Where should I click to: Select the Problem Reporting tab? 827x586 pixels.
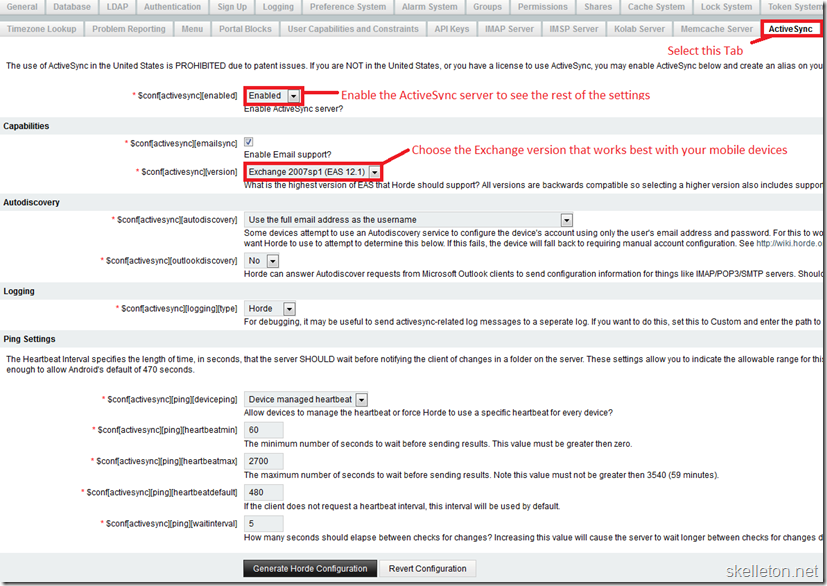click(129, 29)
